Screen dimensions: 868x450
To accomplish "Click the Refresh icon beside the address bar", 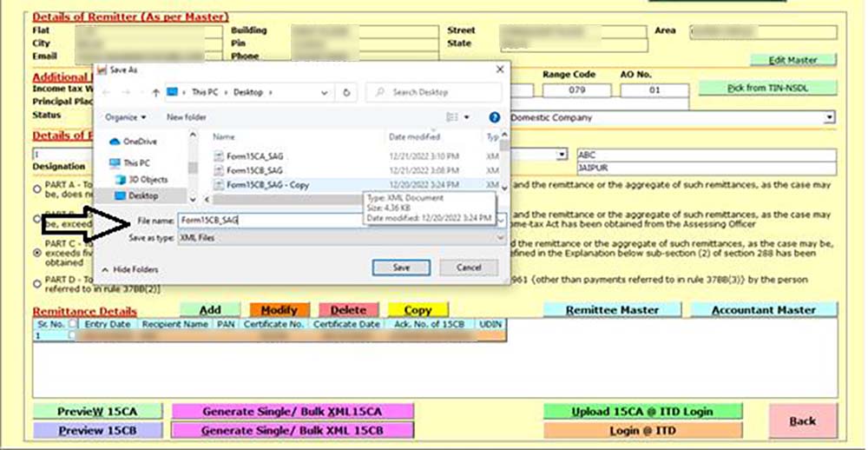I will tap(346, 92).
